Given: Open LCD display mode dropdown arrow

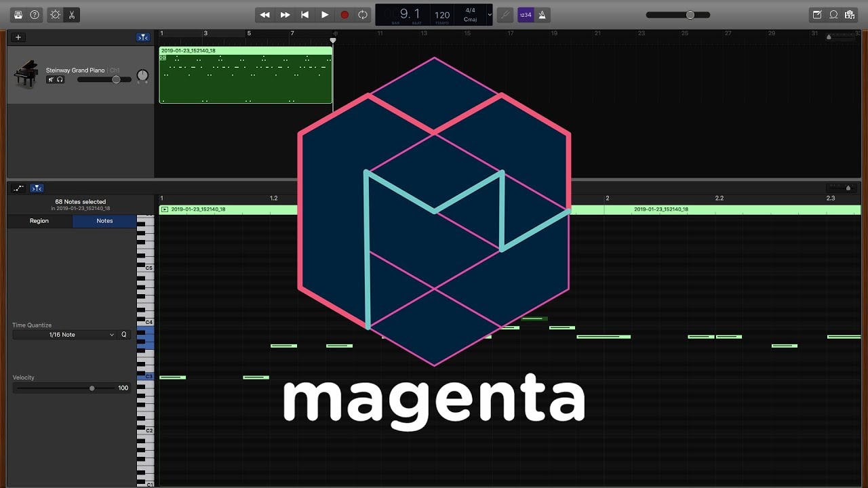Looking at the screenshot, I should click(x=490, y=15).
